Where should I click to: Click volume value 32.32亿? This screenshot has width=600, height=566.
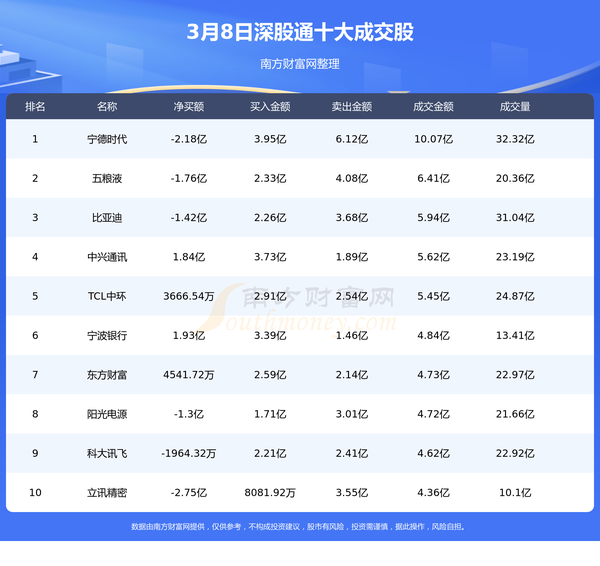click(515, 139)
